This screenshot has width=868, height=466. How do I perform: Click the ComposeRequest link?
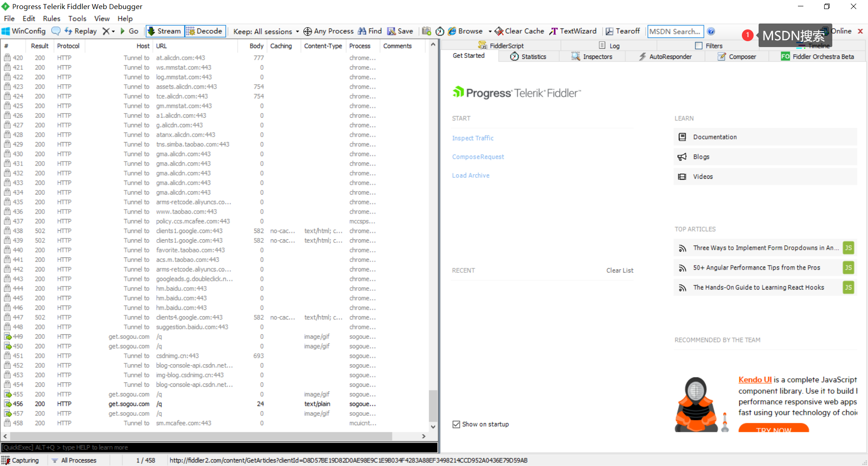click(x=478, y=157)
